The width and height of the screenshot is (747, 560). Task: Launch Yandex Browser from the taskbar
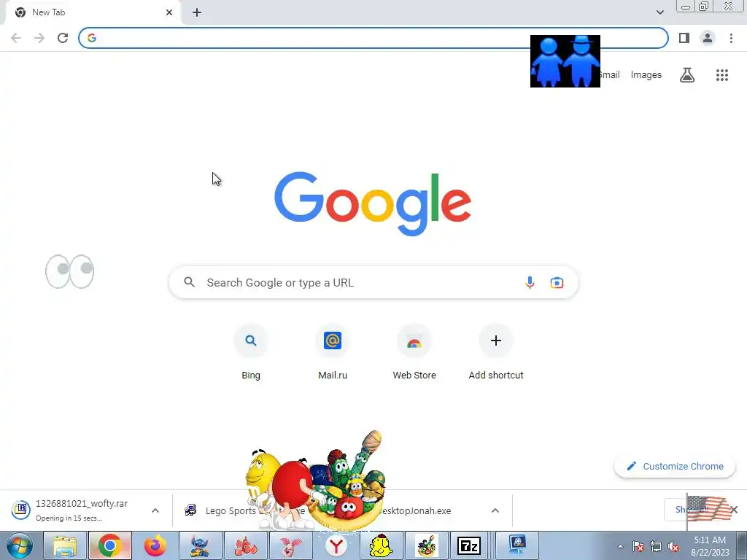click(336, 545)
